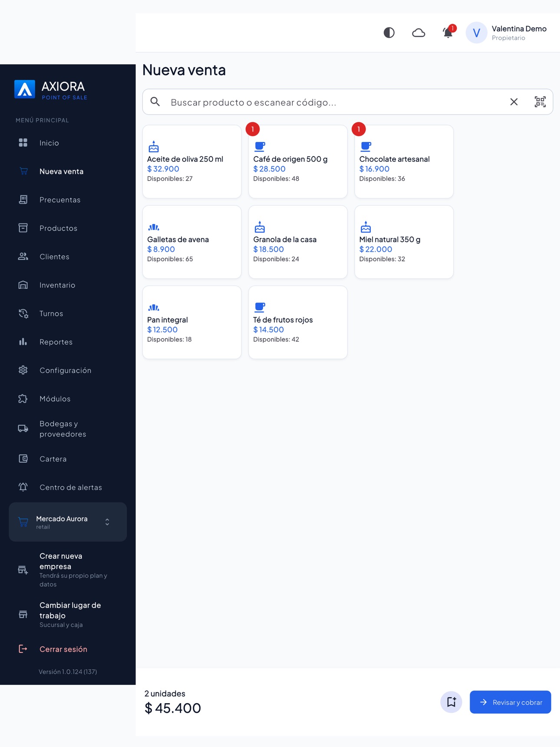This screenshot has width=560, height=747.
Task: Click Crear nueva empresa
Action: [x=68, y=569]
